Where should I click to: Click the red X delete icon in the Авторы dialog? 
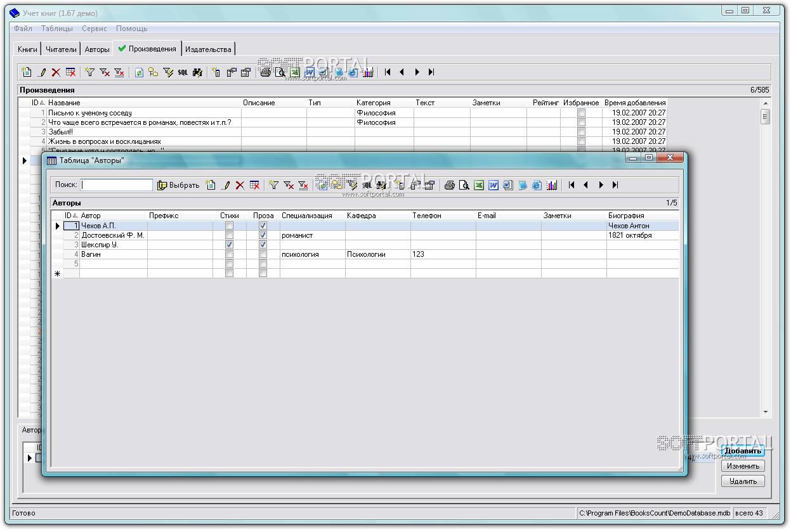tap(240, 185)
